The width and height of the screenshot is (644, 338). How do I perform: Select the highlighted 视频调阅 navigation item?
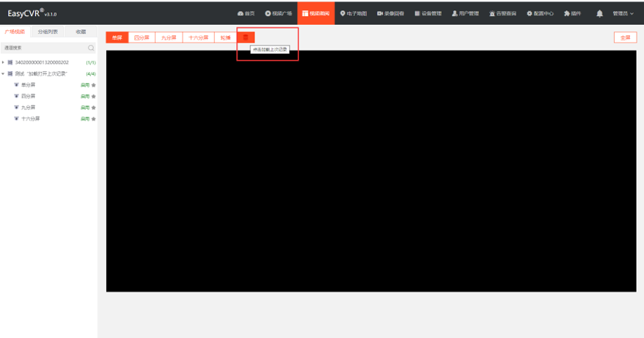click(316, 13)
